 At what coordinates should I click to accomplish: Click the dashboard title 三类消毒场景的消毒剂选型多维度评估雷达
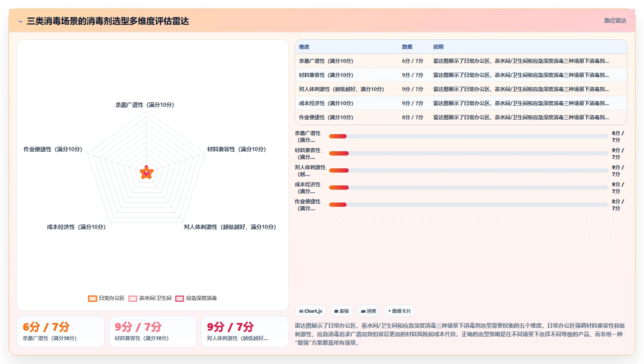(x=108, y=21)
